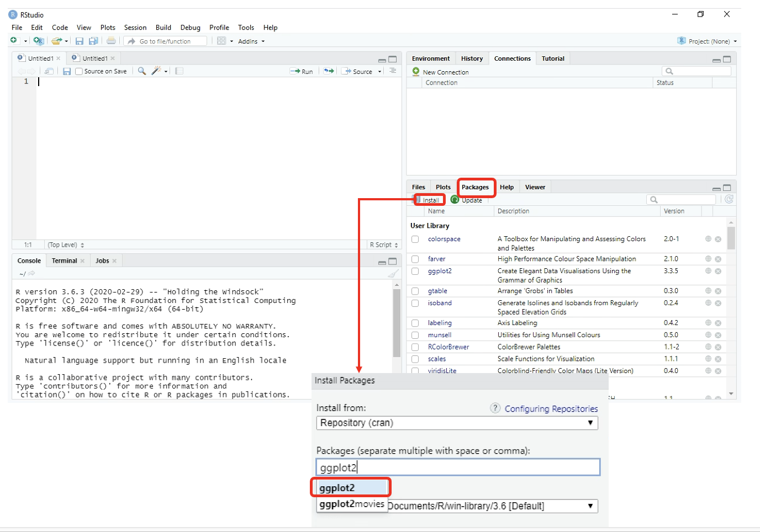This screenshot has height=532, width=760.
Task: Open the Tools menu
Action: 246,28
